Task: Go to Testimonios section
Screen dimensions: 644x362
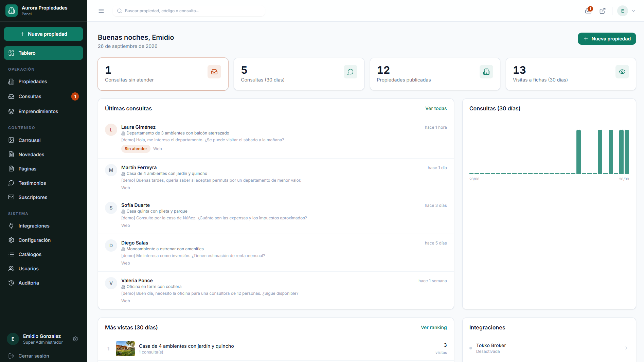Action: pyautogui.click(x=43, y=183)
